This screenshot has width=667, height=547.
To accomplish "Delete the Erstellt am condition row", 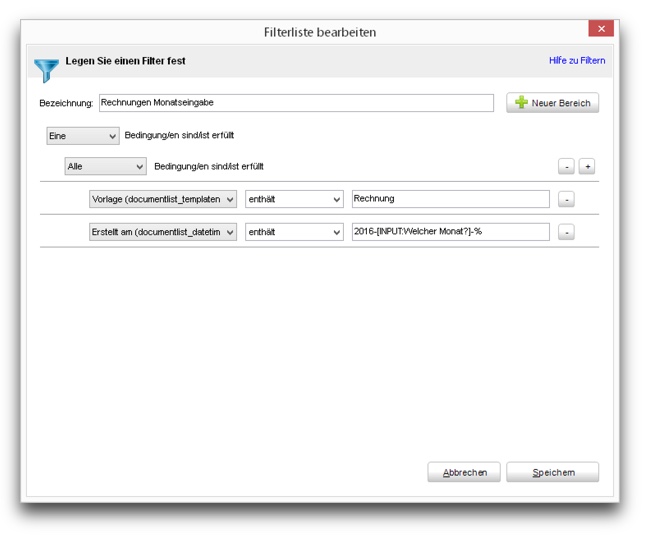I will pyautogui.click(x=566, y=232).
